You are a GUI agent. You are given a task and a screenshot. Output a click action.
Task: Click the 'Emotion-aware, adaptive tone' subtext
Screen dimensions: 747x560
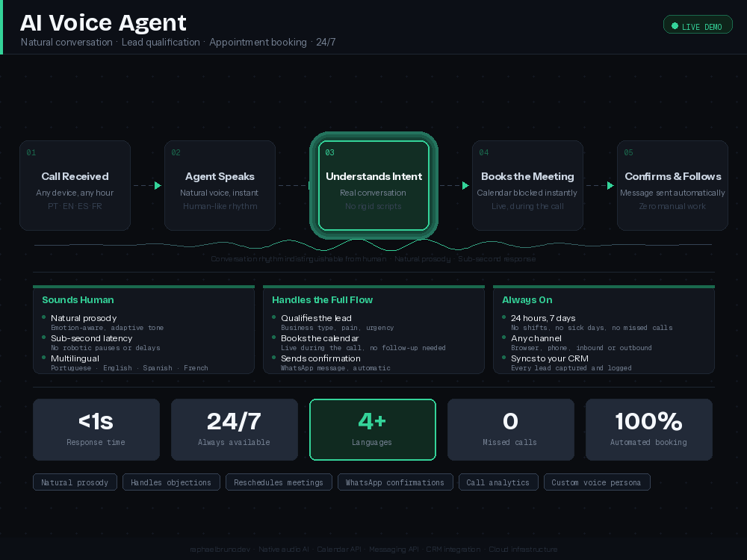(x=107, y=328)
